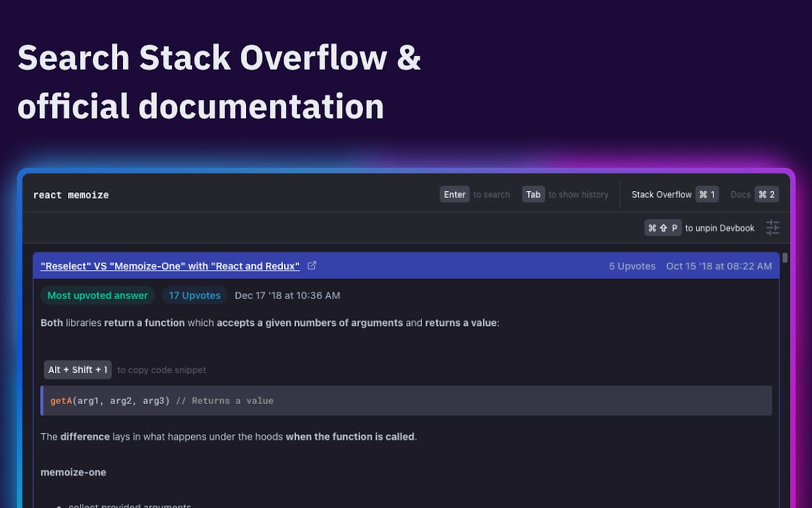This screenshot has height=508, width=812.
Task: Click the Alt + Shift + 1 copy snippet badge
Action: point(77,370)
